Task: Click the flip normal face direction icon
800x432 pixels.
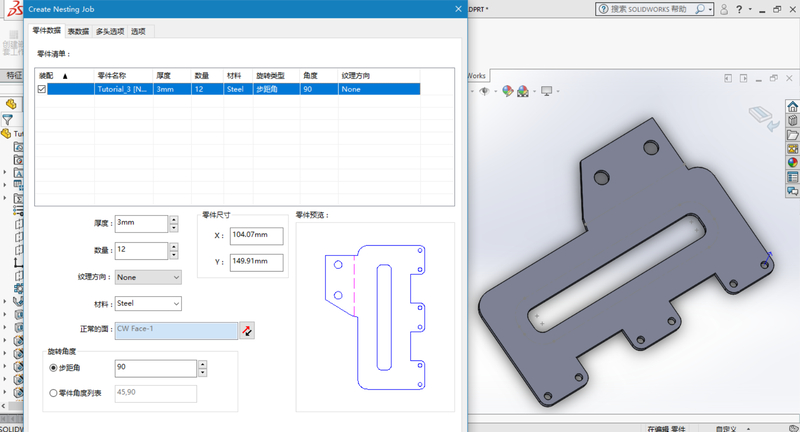Action: pos(247,330)
